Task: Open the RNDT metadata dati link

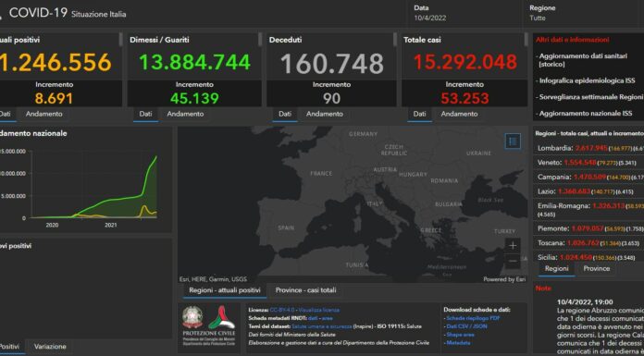Action: pyautogui.click(x=313, y=318)
